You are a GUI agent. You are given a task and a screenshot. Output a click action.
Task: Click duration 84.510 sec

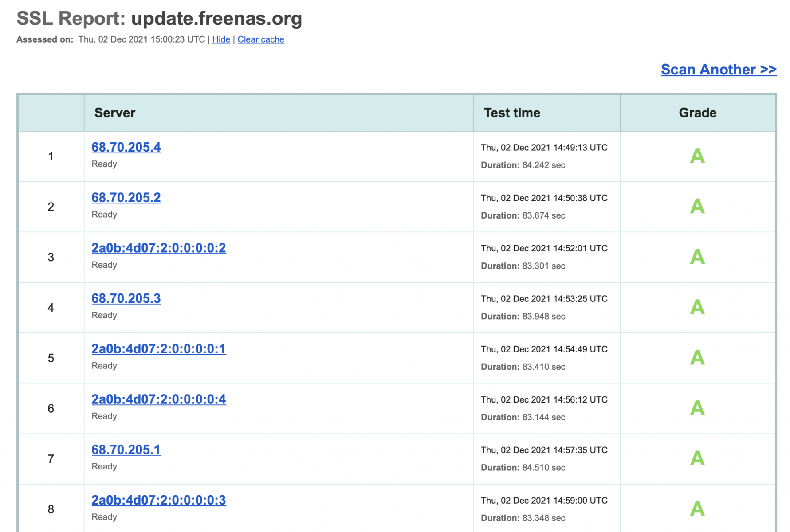coord(523,468)
